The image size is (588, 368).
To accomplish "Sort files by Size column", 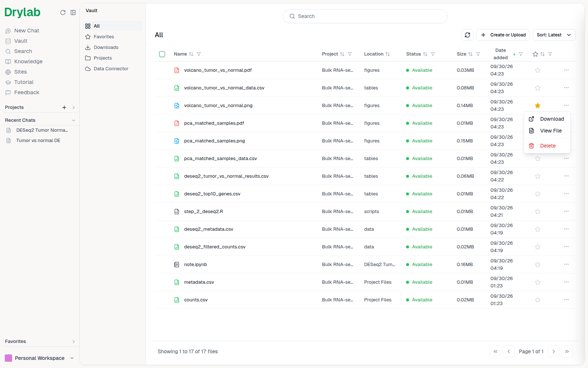I will point(470,54).
